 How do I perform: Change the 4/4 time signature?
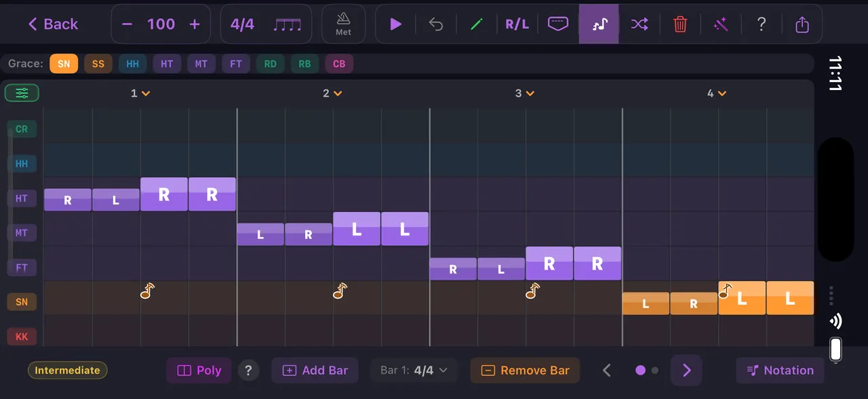click(242, 24)
